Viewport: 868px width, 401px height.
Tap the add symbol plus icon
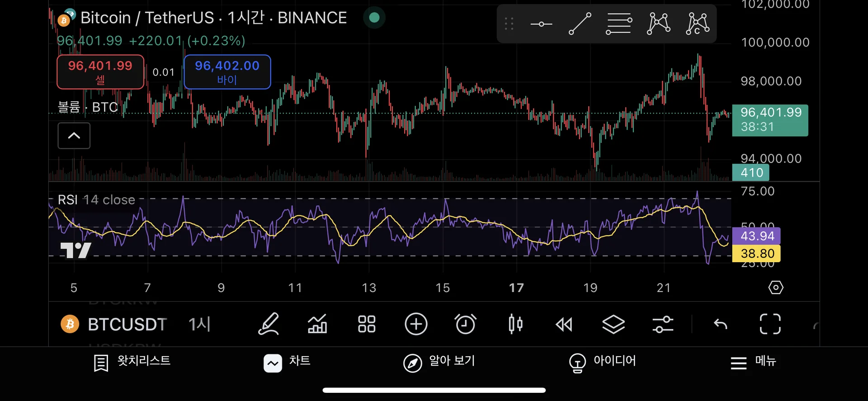pyautogui.click(x=416, y=324)
